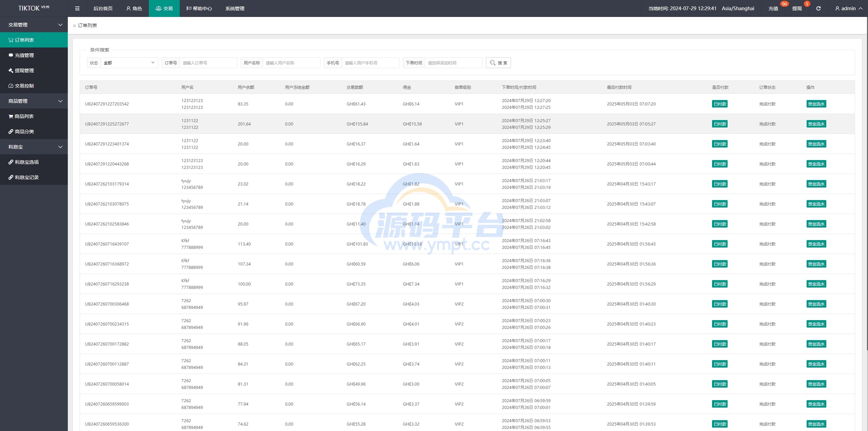
Task: Go to 后台首页 tab
Action: [103, 8]
